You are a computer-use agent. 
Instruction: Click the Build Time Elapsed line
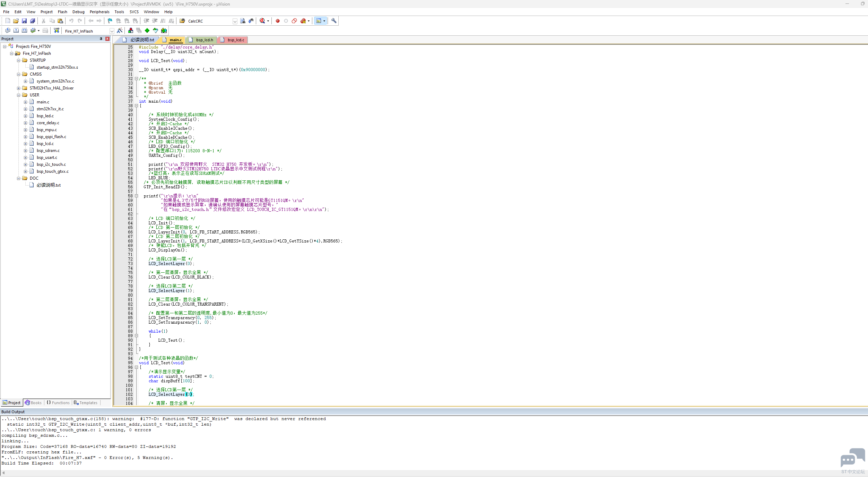[42, 463]
